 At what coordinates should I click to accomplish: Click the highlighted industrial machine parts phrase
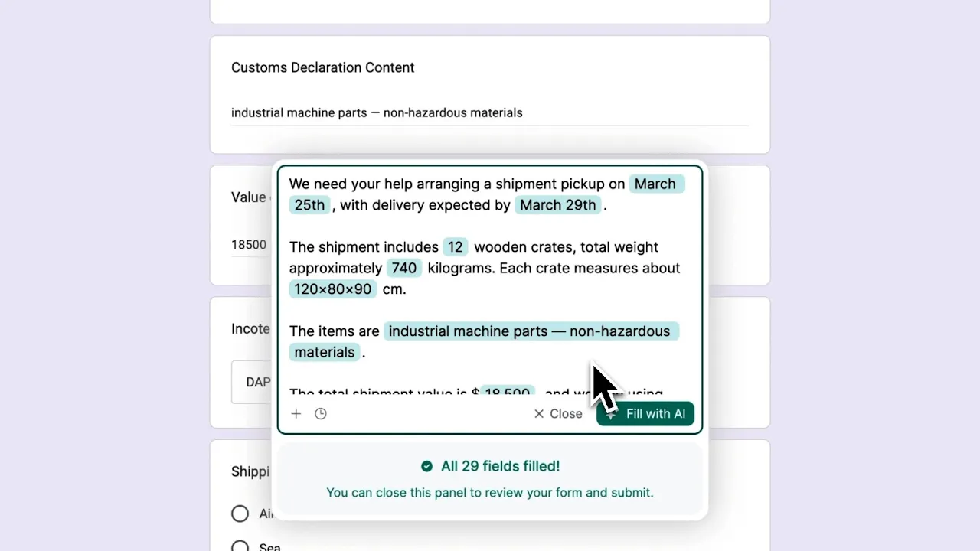529,331
